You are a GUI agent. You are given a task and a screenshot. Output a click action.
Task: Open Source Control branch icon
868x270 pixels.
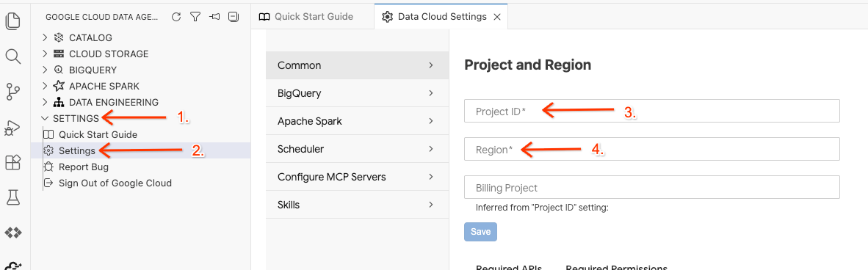coord(12,92)
